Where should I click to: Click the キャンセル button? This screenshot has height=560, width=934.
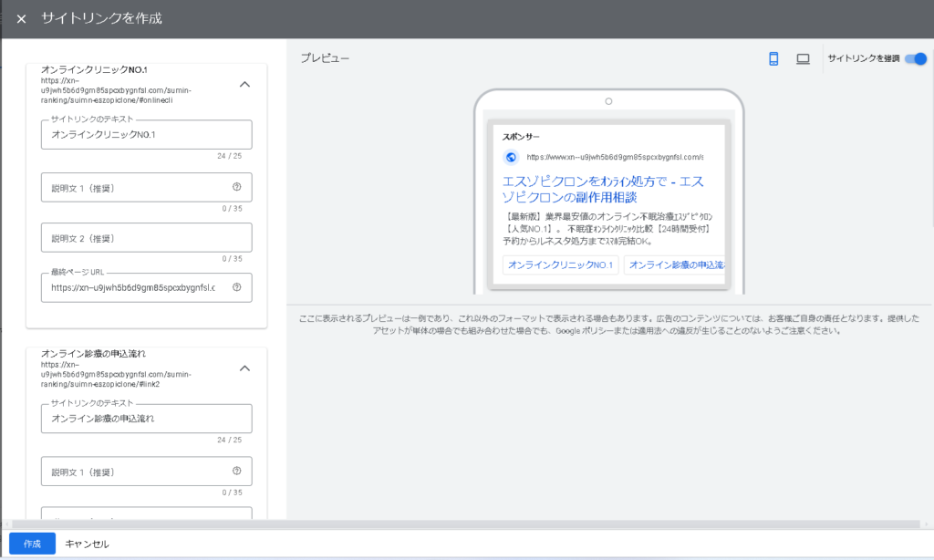point(87,544)
